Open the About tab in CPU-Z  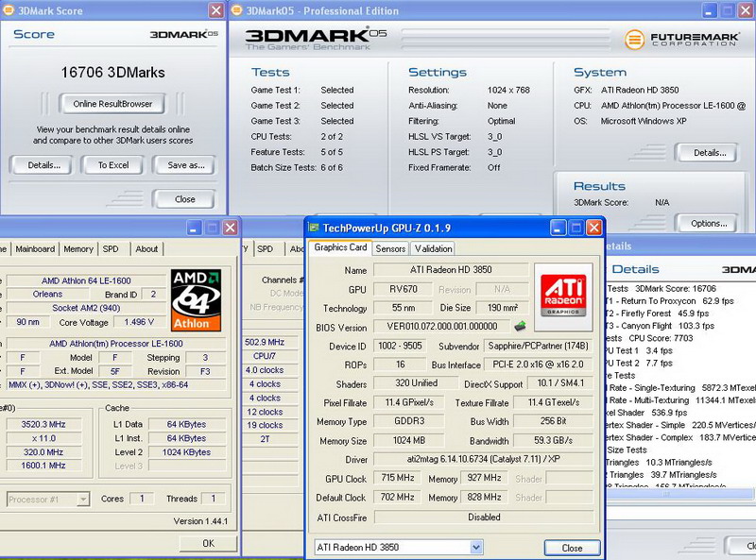point(146,249)
